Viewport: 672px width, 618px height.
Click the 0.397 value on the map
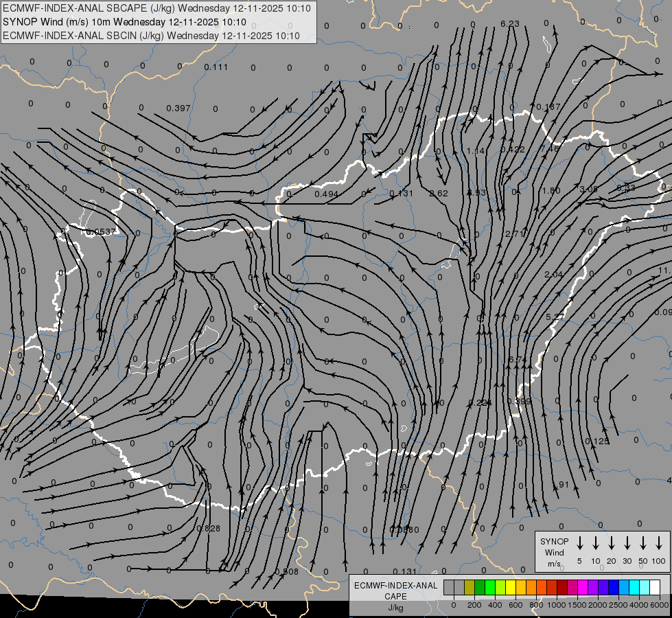[x=178, y=108]
